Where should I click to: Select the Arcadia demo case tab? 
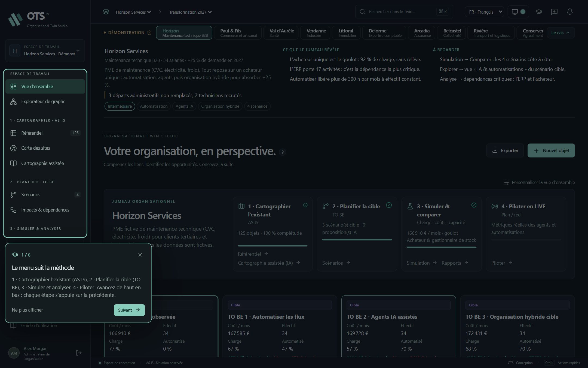point(422,33)
